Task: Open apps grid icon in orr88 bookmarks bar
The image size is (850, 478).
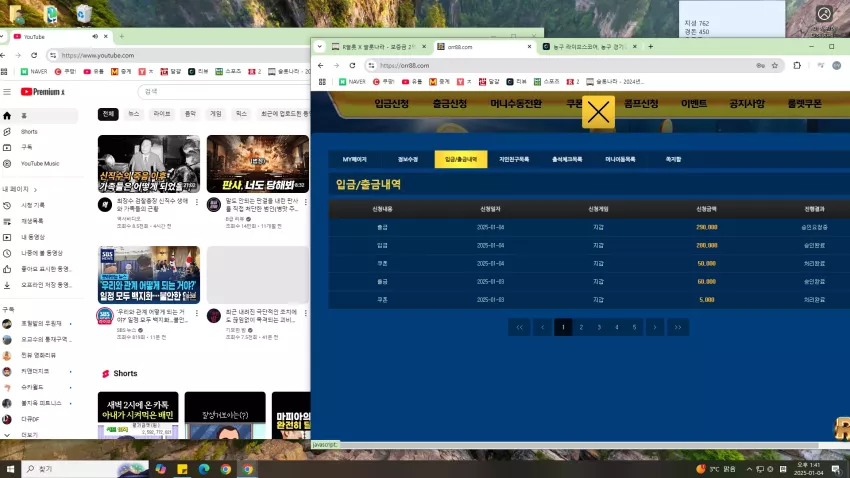Action: [x=323, y=82]
